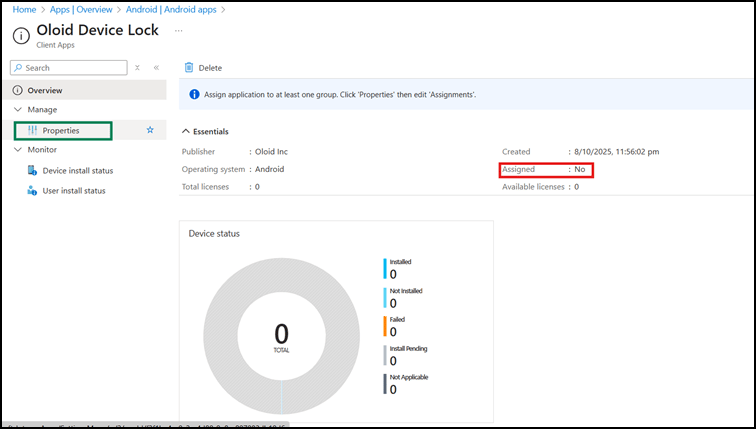Viewport: 756px width, 429px height.
Task: Click the Operating system value Android
Action: point(270,169)
